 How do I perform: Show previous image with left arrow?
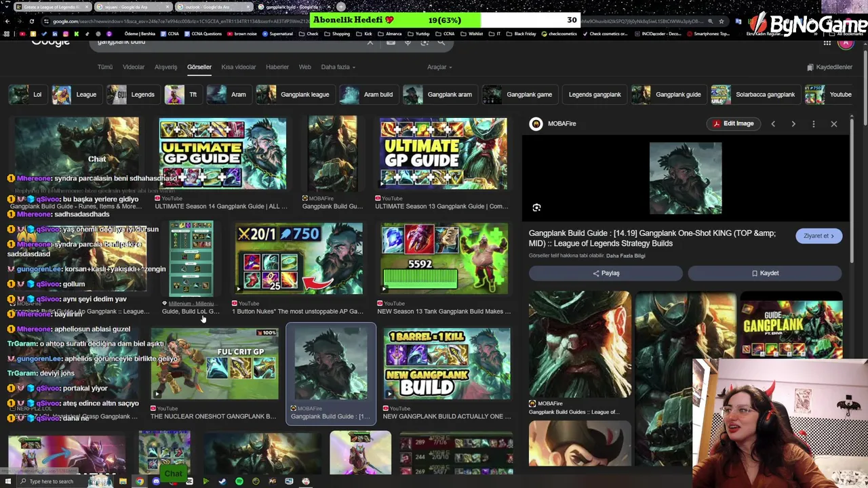(773, 124)
